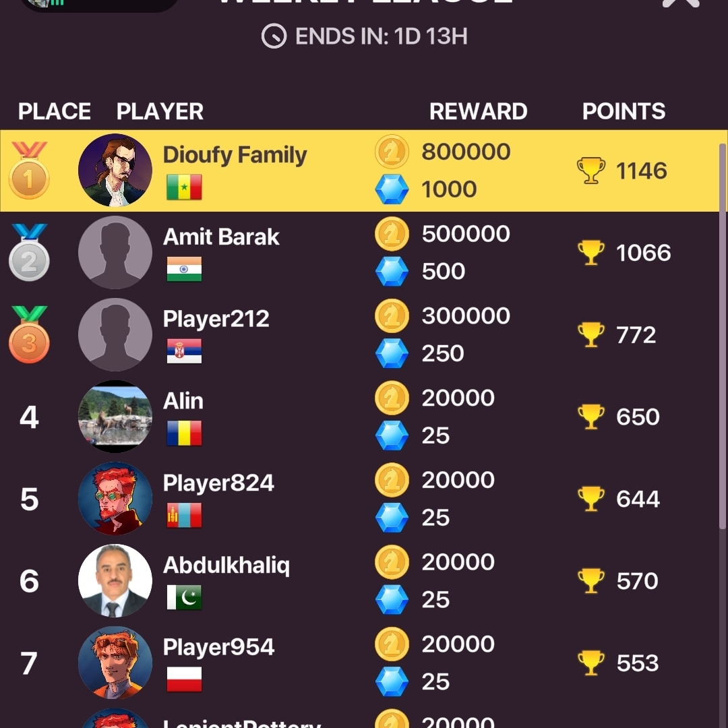Viewport: 728px width, 728px height.
Task: Close the weekly league panel
Action: (x=681, y=4)
